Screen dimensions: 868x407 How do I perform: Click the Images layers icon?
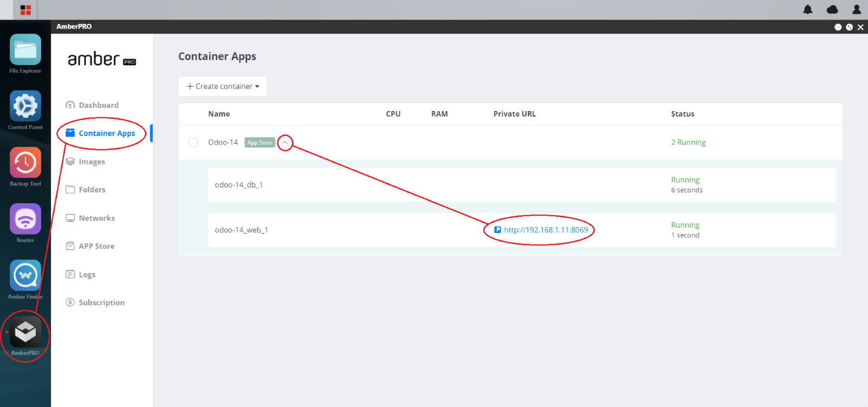(70, 161)
